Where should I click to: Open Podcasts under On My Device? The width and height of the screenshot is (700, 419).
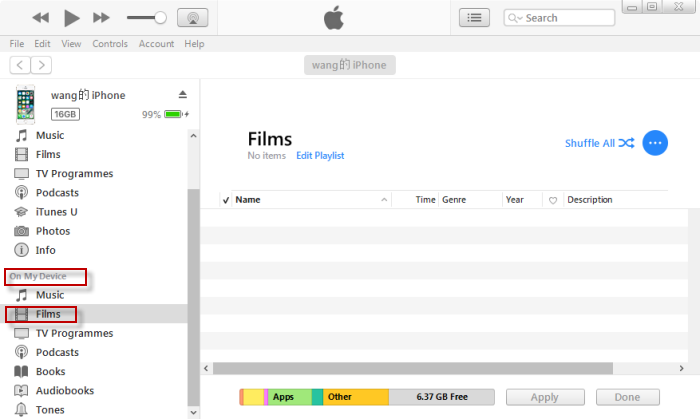tap(57, 353)
